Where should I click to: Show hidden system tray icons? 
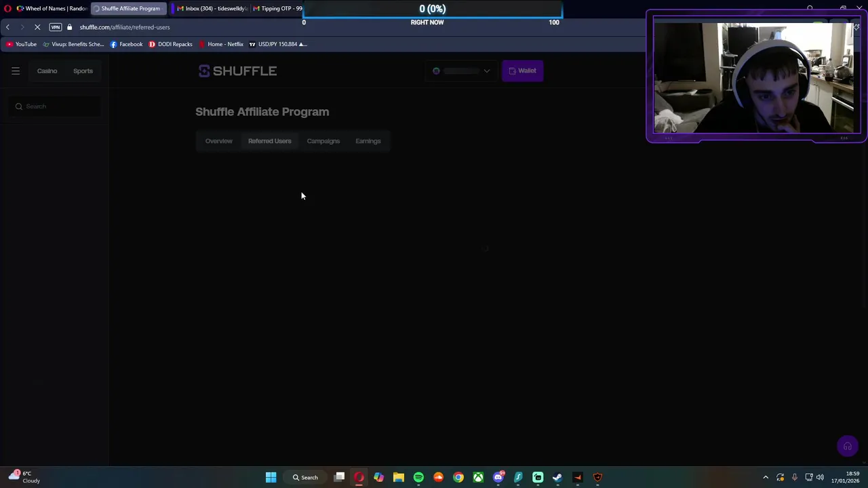coord(766,478)
